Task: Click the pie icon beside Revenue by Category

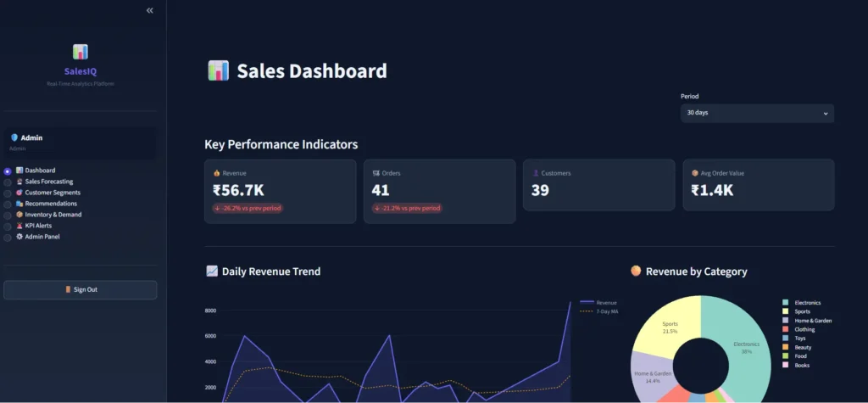Action: click(636, 271)
